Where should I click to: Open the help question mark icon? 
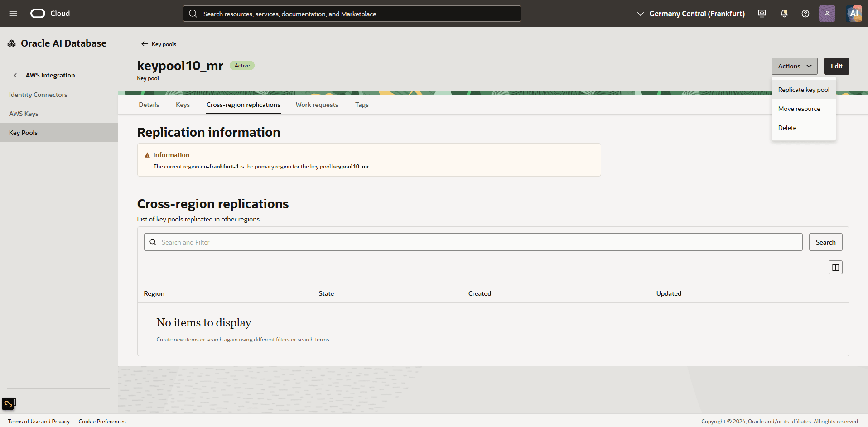pos(805,14)
